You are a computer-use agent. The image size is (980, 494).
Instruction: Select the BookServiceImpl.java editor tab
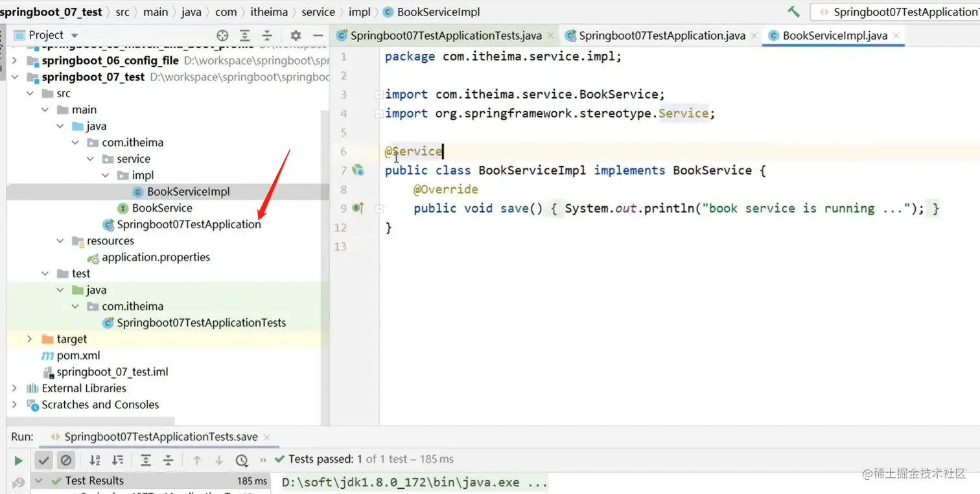(x=834, y=36)
